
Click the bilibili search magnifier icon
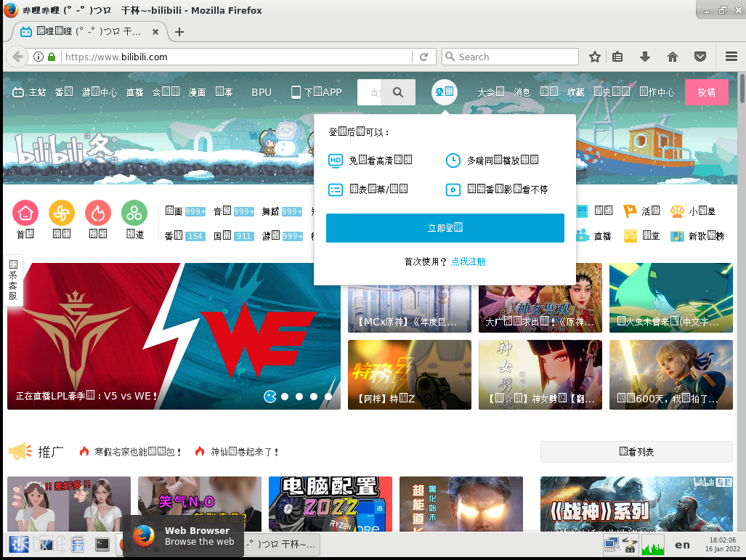(398, 92)
